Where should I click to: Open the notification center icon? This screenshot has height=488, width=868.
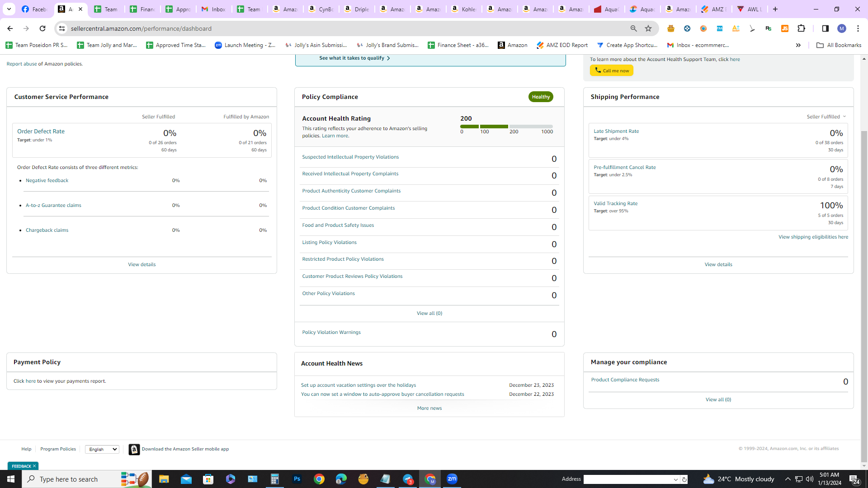click(x=854, y=479)
